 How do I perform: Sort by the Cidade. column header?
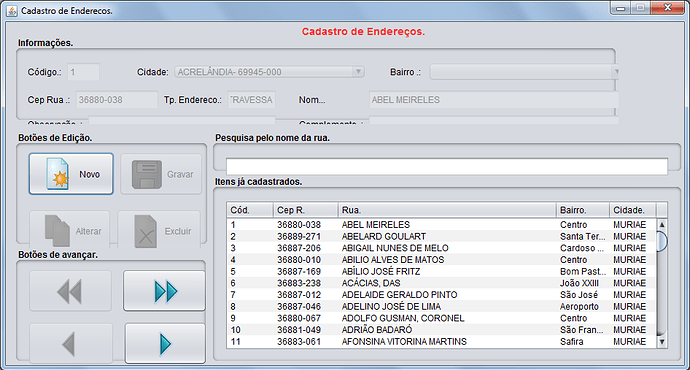pyautogui.click(x=633, y=210)
